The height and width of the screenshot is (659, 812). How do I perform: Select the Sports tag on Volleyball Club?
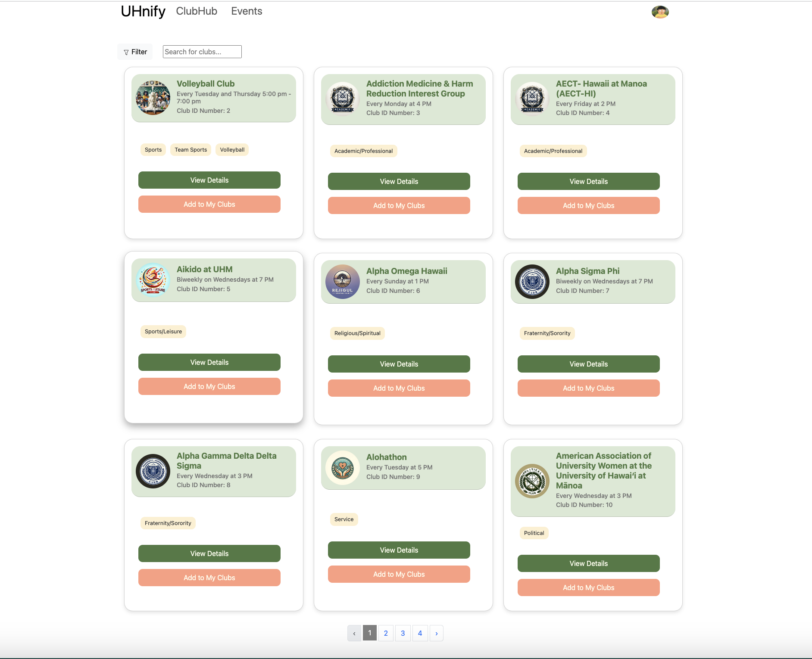[153, 149]
